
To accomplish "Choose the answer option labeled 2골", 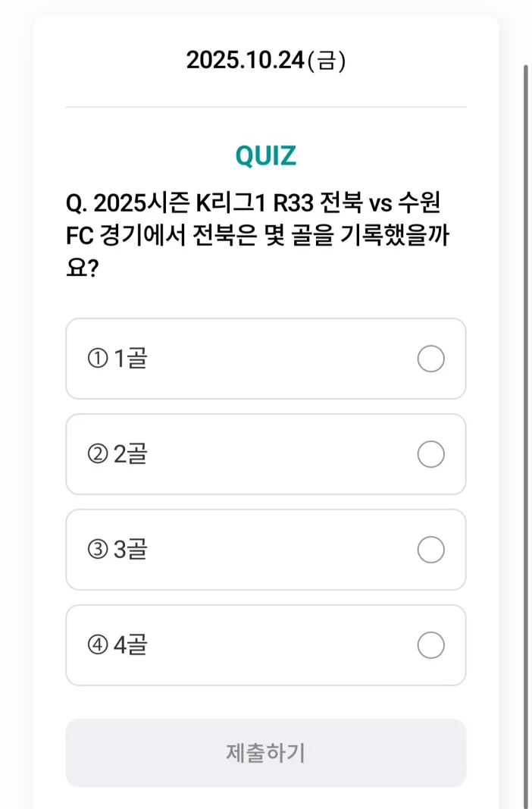I will 266,455.
